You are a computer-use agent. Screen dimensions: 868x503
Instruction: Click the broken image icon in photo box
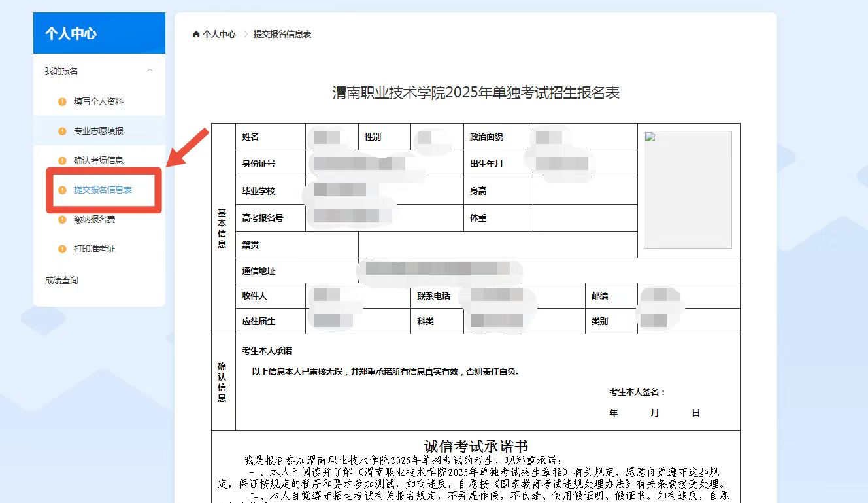pyautogui.click(x=650, y=137)
